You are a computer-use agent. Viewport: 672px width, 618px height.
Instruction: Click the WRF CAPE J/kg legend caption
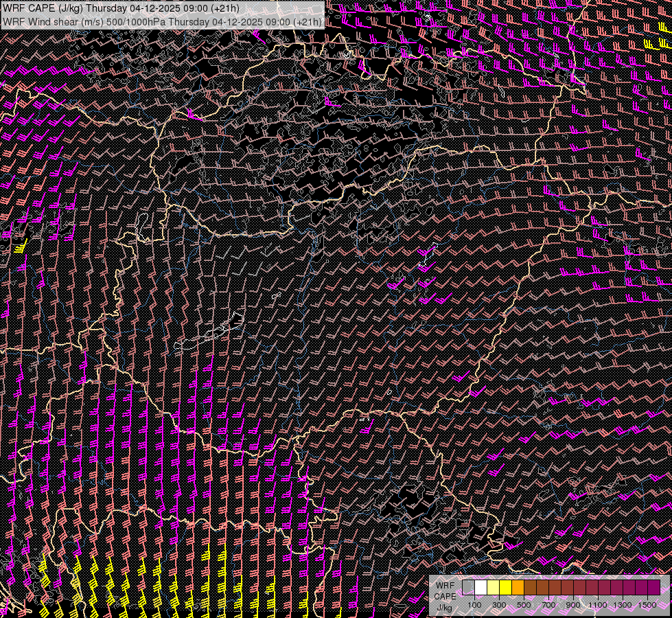coord(445,597)
